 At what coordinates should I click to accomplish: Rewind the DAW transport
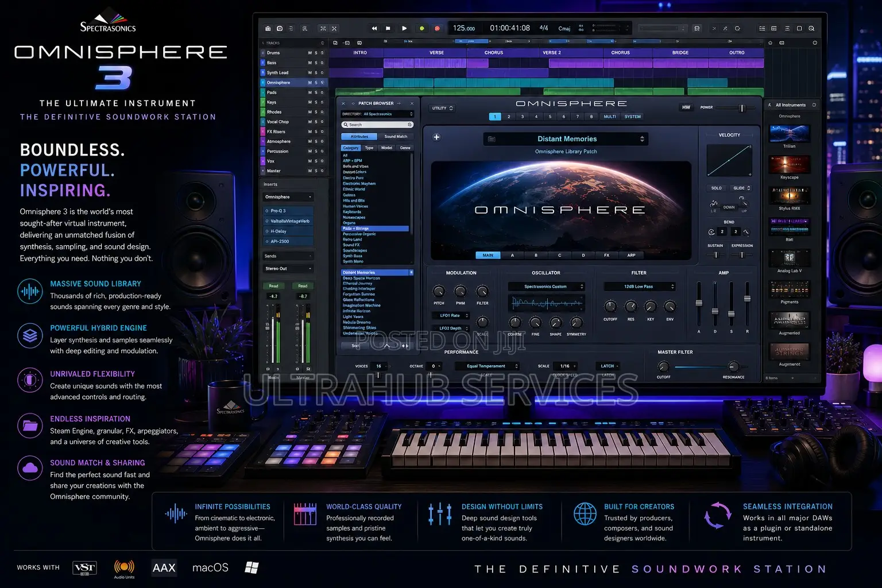pyautogui.click(x=374, y=28)
